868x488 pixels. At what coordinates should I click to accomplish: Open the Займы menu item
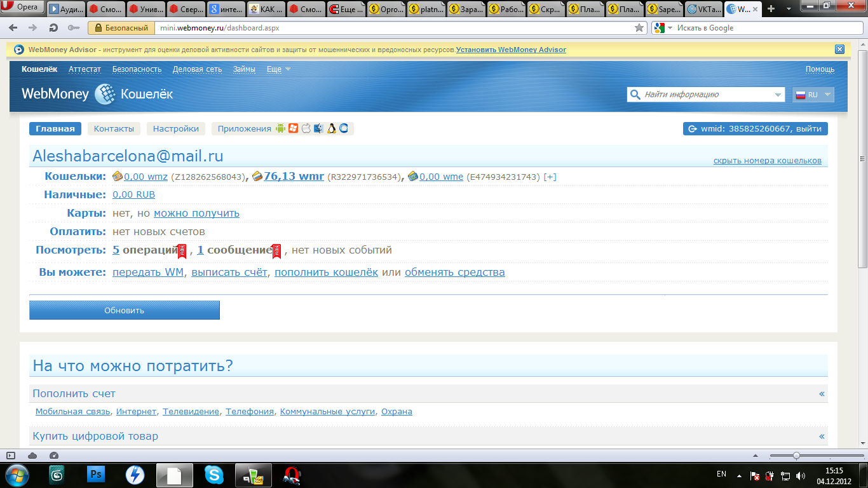click(244, 69)
